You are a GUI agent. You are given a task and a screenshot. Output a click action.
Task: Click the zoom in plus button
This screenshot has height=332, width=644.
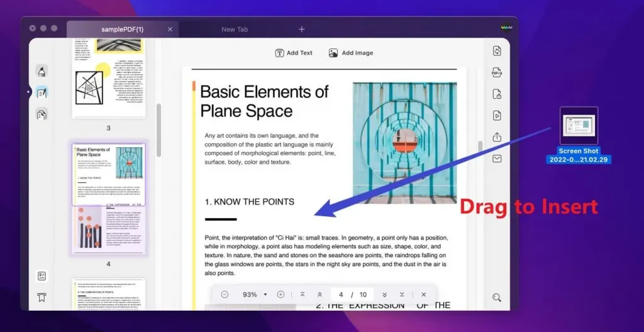(280, 295)
